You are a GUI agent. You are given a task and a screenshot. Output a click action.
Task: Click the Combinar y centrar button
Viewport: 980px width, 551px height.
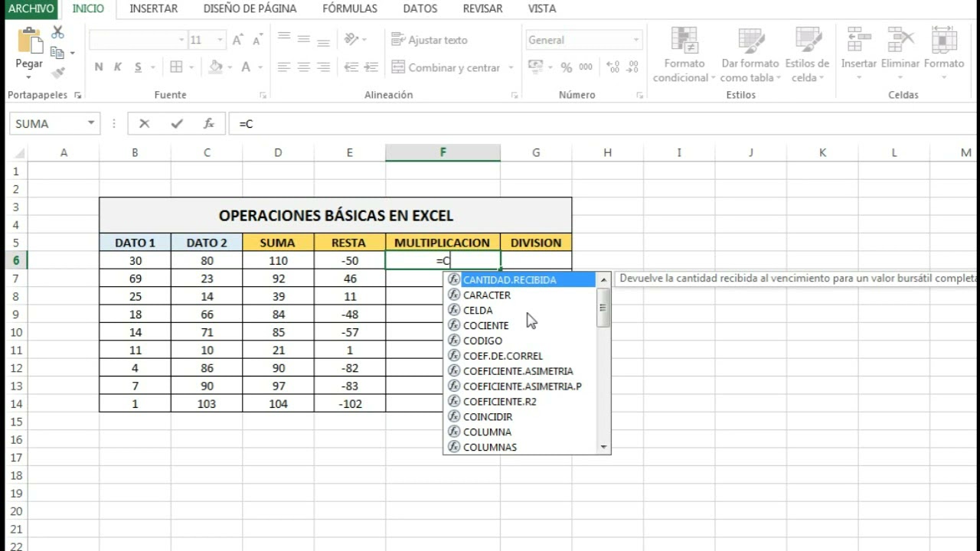[445, 68]
